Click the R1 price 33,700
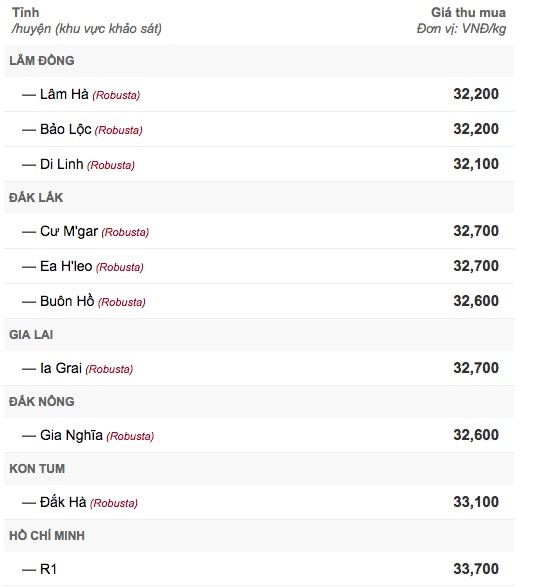536x587 pixels. pos(476,569)
